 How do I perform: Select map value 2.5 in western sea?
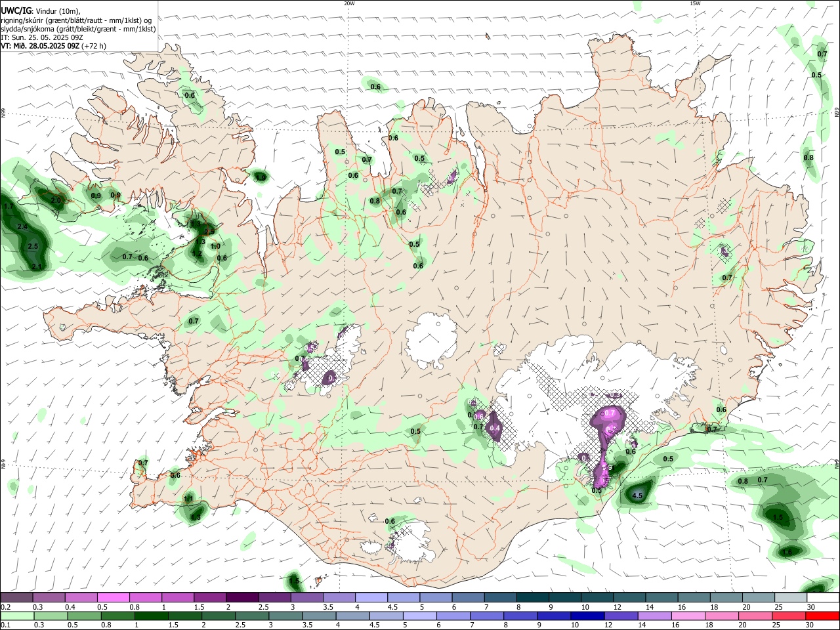pos(33,246)
